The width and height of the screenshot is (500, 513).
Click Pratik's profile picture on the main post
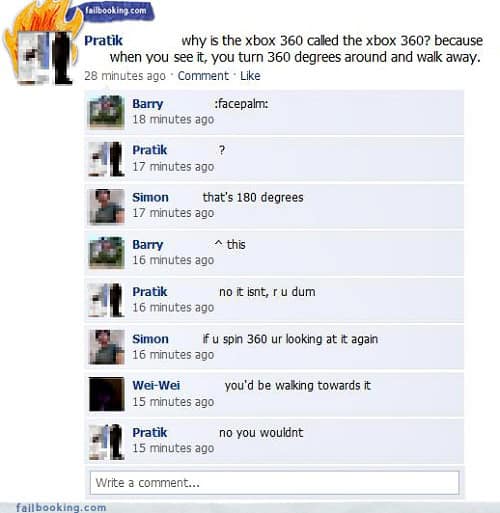tap(46, 58)
